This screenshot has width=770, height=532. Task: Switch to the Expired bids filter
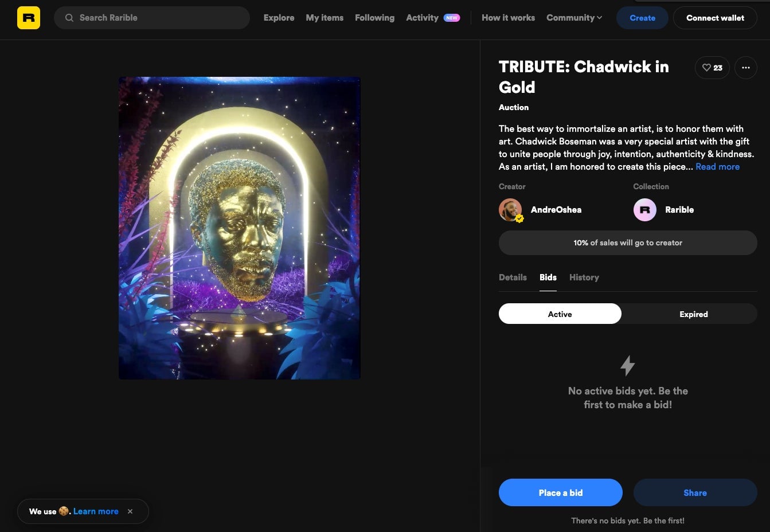click(693, 314)
